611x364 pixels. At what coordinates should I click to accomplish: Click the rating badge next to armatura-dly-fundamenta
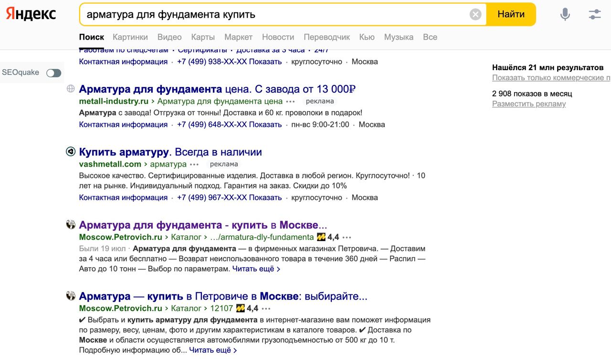(x=328, y=237)
